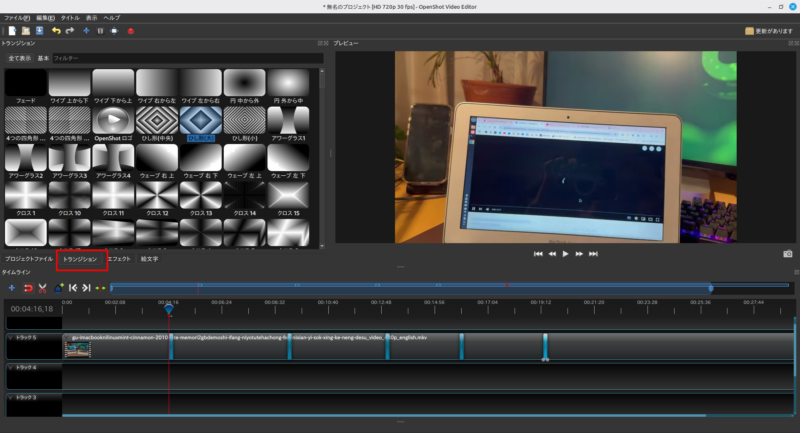Select the Razor scissors tool in timeline

tap(43, 288)
